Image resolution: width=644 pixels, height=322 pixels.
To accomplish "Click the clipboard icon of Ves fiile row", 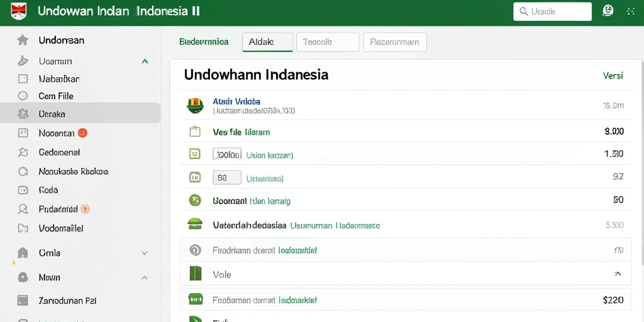I will [x=195, y=132].
